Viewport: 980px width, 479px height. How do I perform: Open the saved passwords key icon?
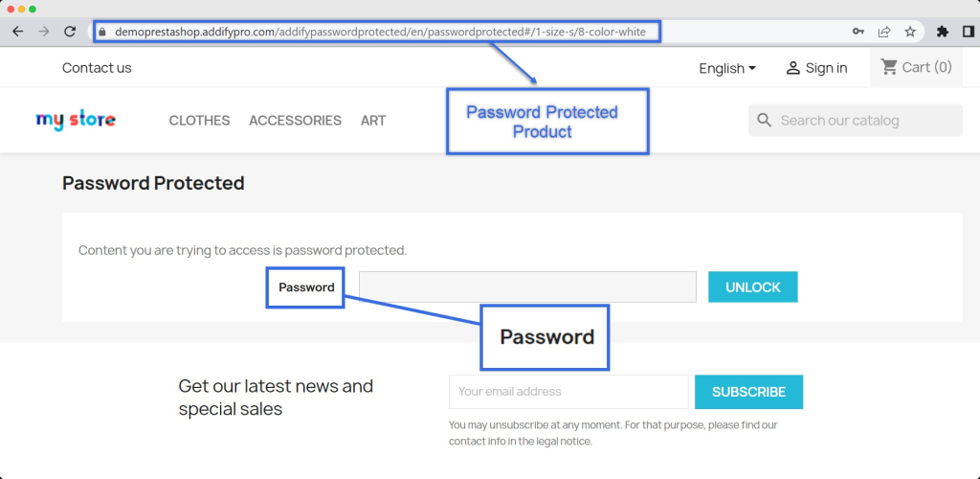pyautogui.click(x=858, y=32)
